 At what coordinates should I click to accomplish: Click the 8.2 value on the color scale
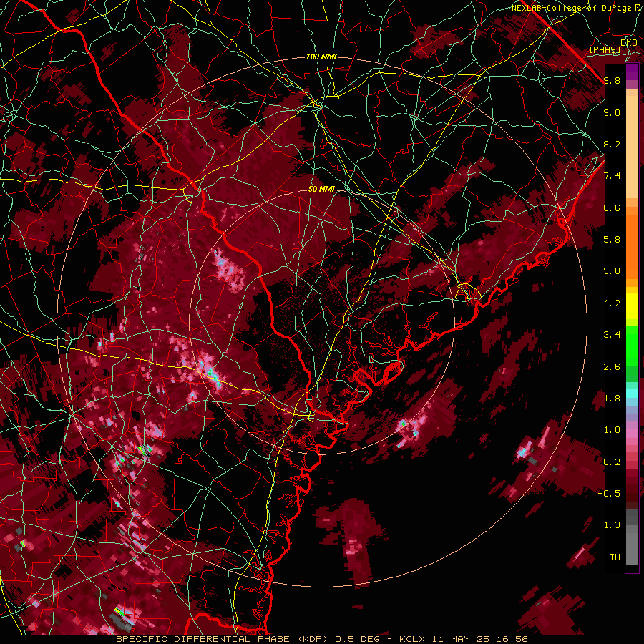pyautogui.click(x=612, y=144)
